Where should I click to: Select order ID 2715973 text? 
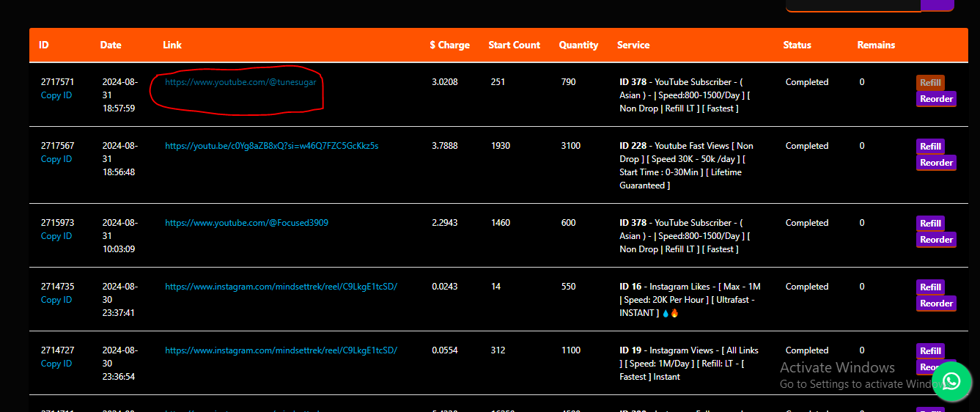[x=57, y=223]
